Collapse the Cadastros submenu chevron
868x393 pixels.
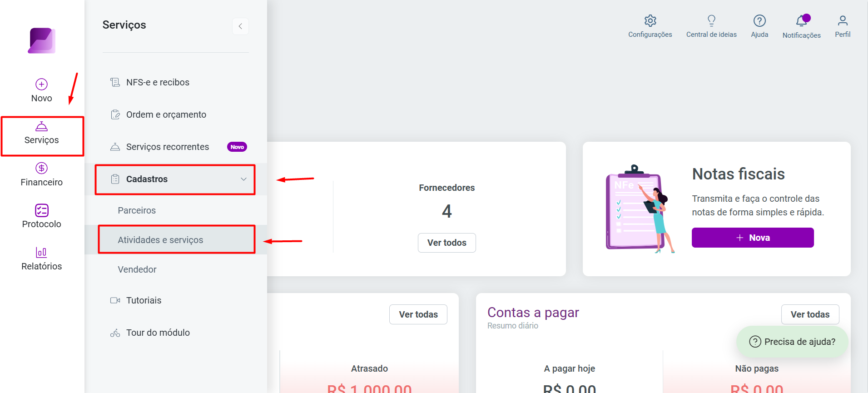pos(244,179)
